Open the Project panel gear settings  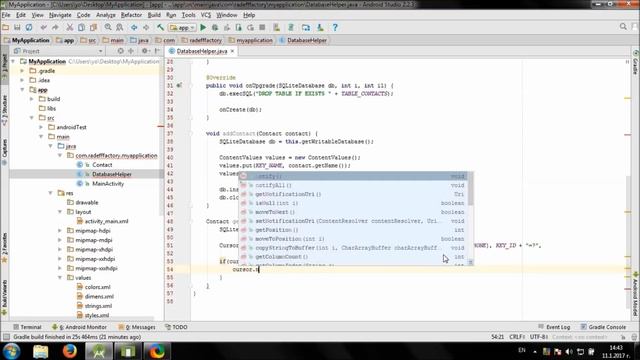point(145,51)
